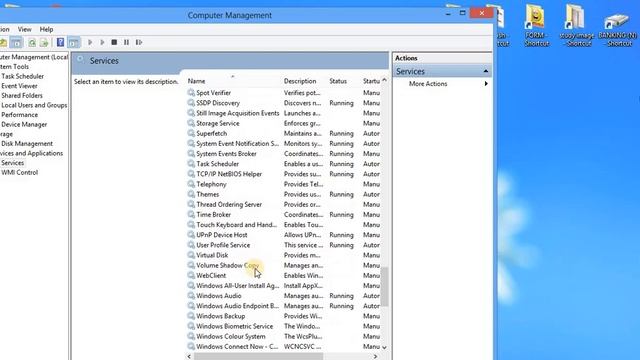Open the View menu
Screen dimensions: 640x360
point(24,29)
